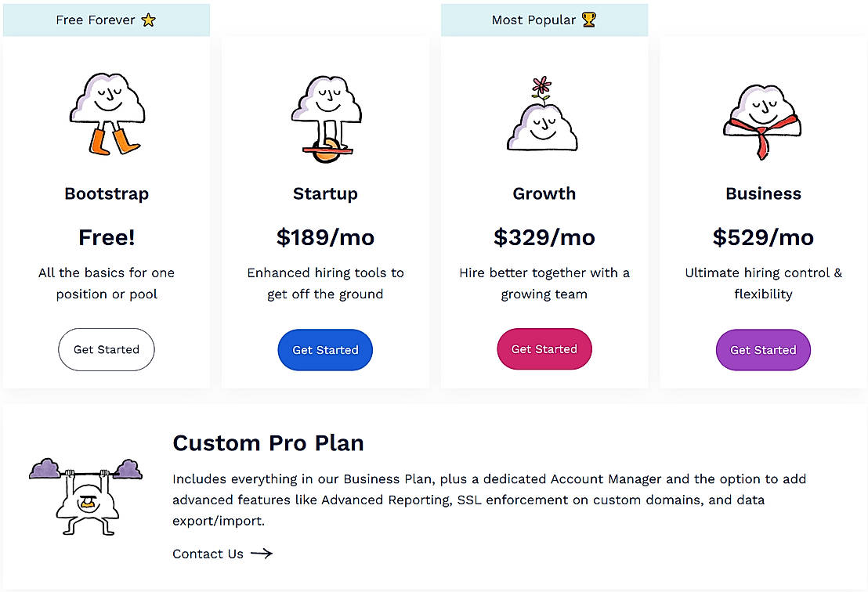Click the Bootstrap plan heading
This screenshot has width=868, height=592.
[107, 193]
